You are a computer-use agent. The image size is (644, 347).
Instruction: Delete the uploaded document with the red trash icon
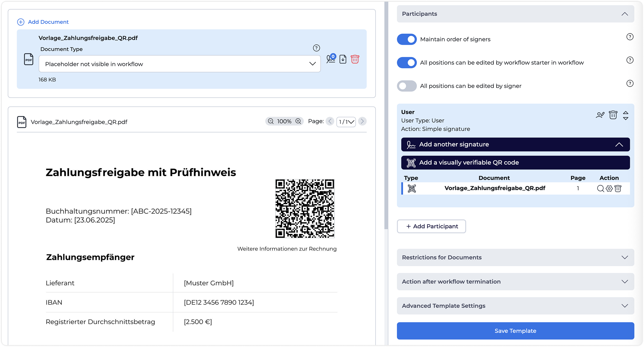(x=355, y=59)
